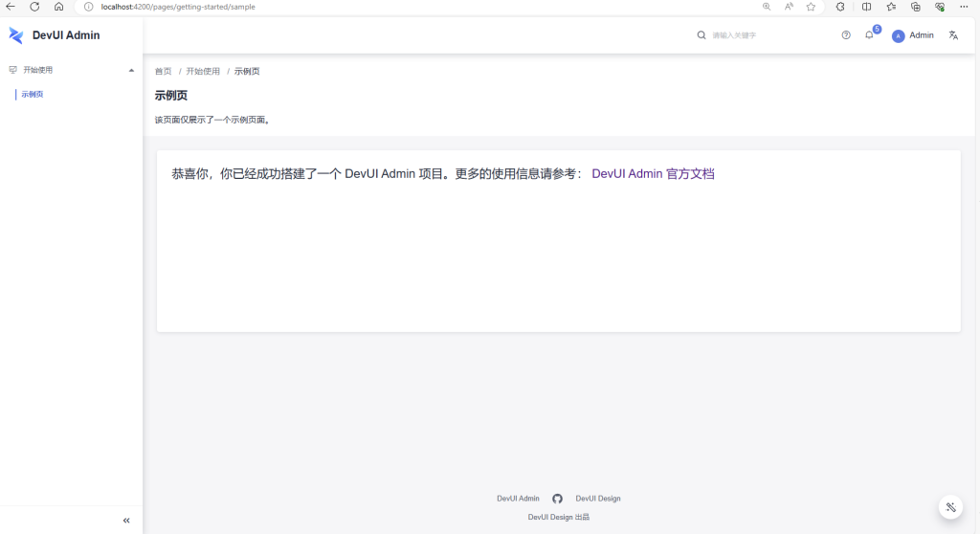Screen dimensions: 980x534
Task: Click the browser zoom magnifier icon
Action: tap(767, 7)
